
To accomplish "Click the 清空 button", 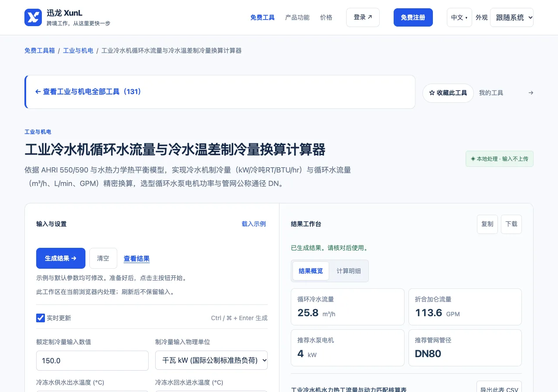I will pyautogui.click(x=103, y=258).
